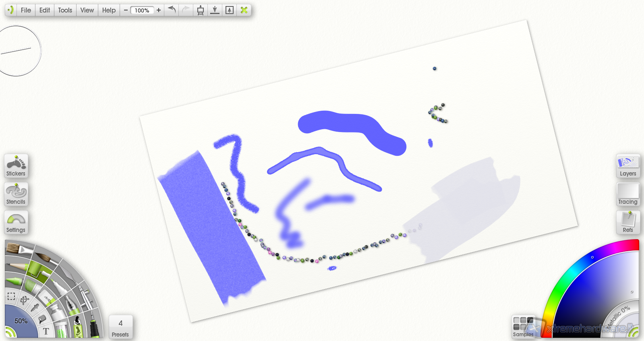Toggle the Refs panel

click(627, 222)
